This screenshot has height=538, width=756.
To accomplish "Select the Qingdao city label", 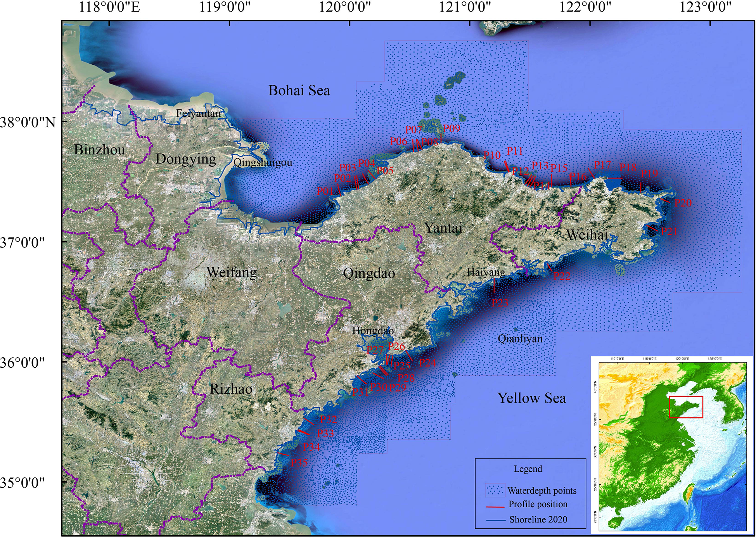I will click(369, 273).
